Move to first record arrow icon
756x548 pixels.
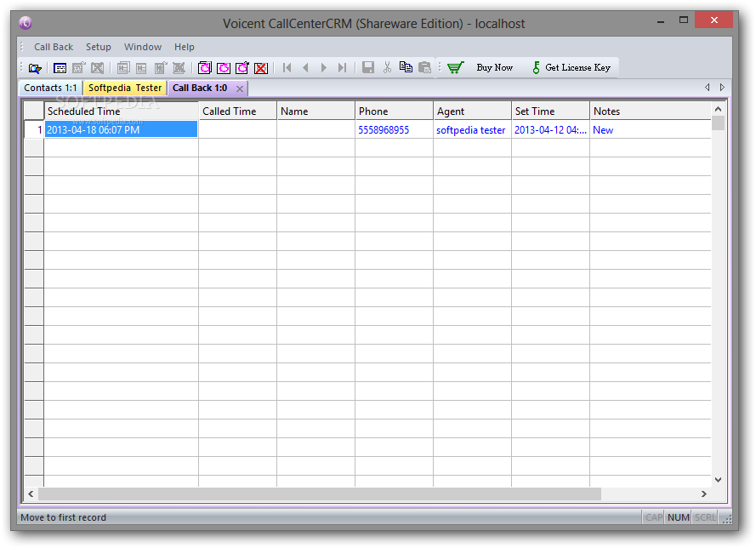287,67
